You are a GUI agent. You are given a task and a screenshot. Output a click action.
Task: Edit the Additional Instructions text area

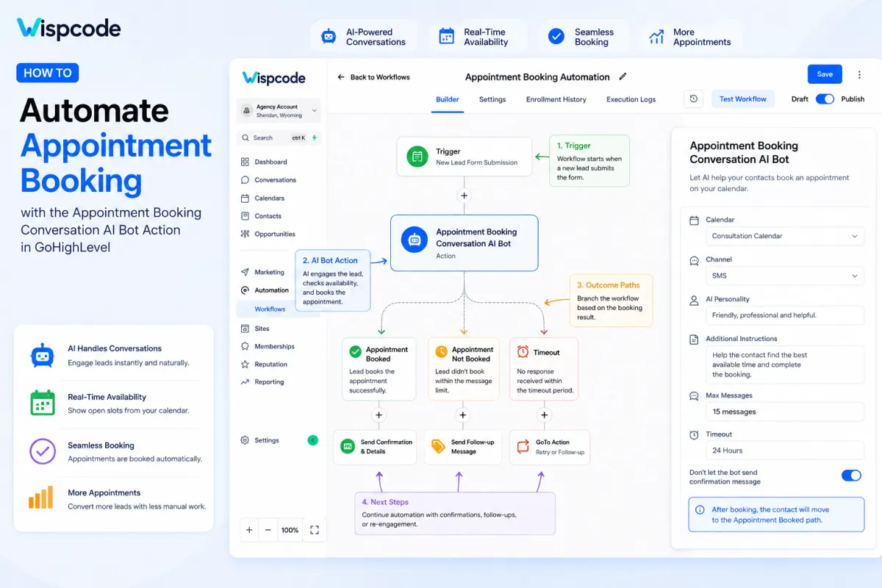[784, 365]
